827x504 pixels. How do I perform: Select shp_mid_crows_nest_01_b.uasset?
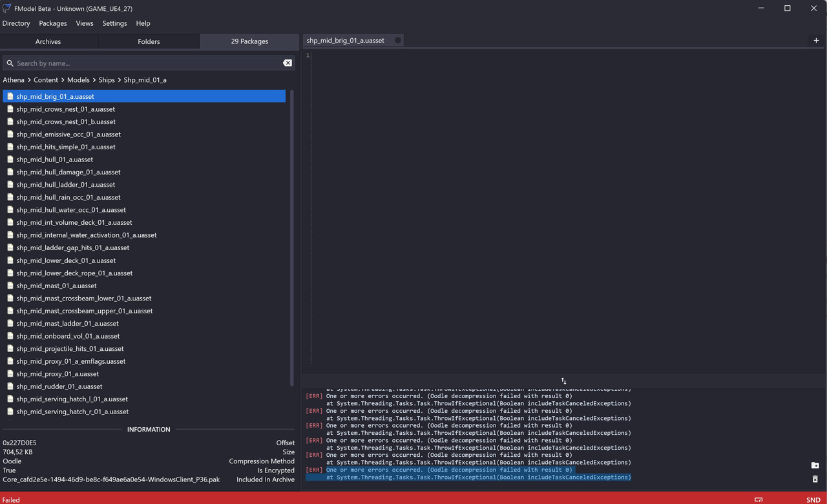[144, 121]
